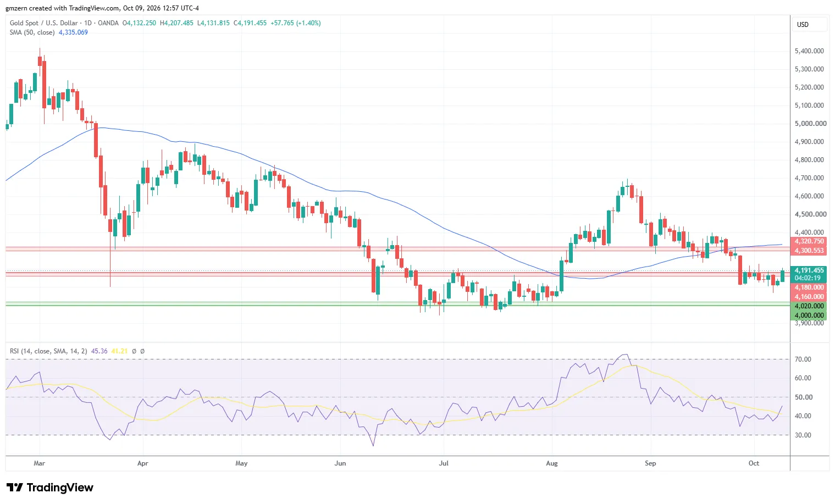
Task: Click the green current price tag 4,191.455
Action: (809, 270)
